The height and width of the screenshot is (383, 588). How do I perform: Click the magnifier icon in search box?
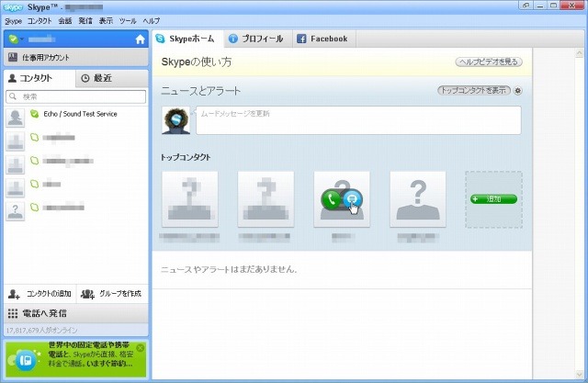coord(13,96)
